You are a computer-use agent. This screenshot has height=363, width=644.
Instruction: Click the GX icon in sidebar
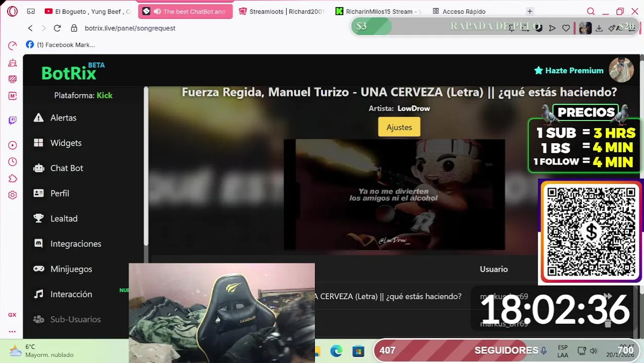12,315
